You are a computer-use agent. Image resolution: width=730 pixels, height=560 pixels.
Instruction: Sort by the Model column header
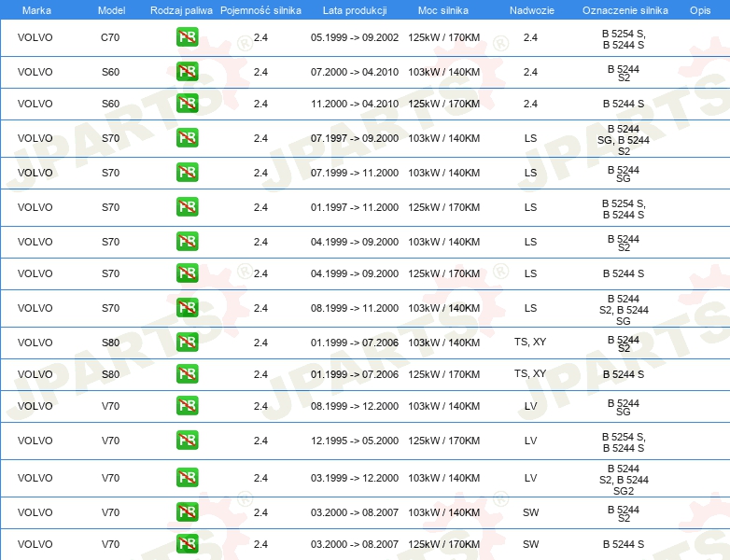(111, 10)
